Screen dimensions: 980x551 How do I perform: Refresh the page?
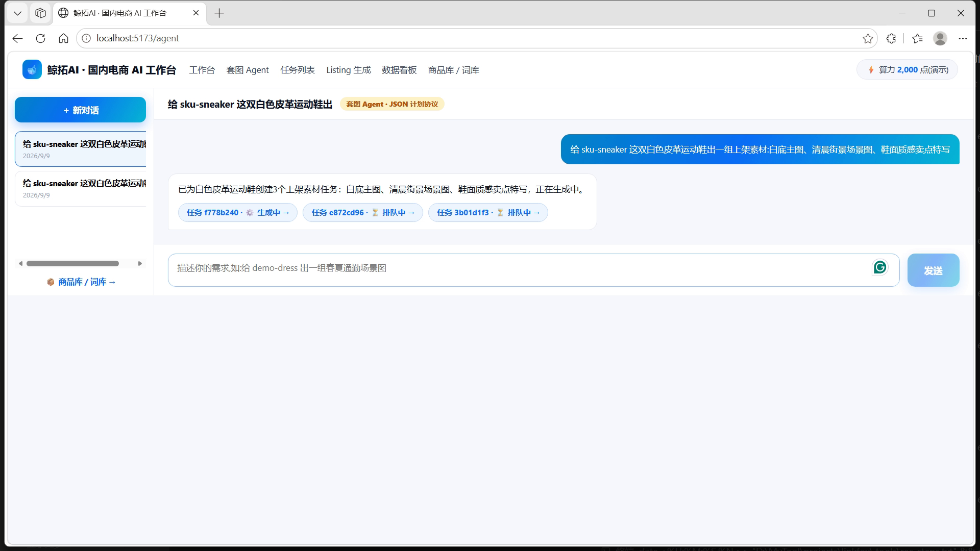click(x=40, y=38)
